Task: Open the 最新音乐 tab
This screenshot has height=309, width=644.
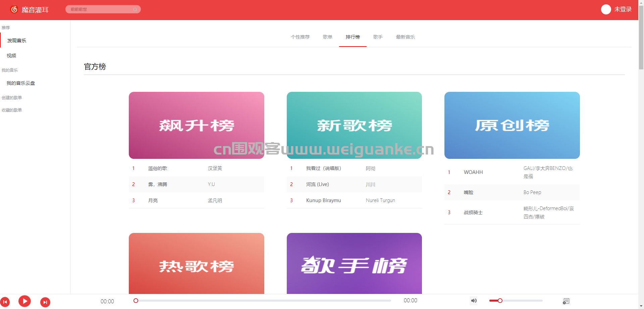Action: pyautogui.click(x=406, y=37)
